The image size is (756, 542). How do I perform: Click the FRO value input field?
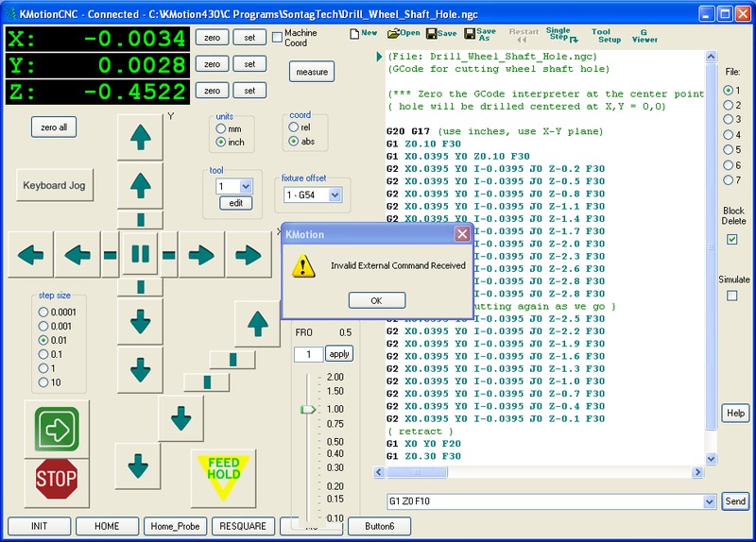307,354
